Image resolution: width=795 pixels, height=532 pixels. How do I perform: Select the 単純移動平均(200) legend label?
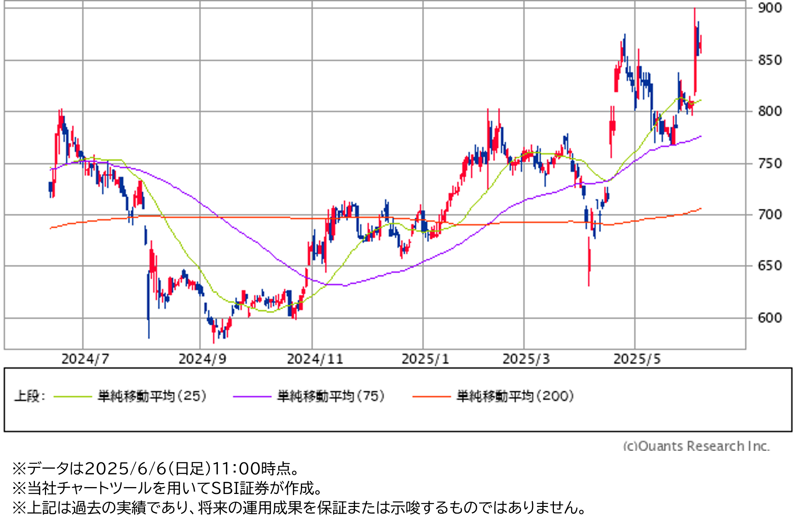pyautogui.click(x=515, y=396)
